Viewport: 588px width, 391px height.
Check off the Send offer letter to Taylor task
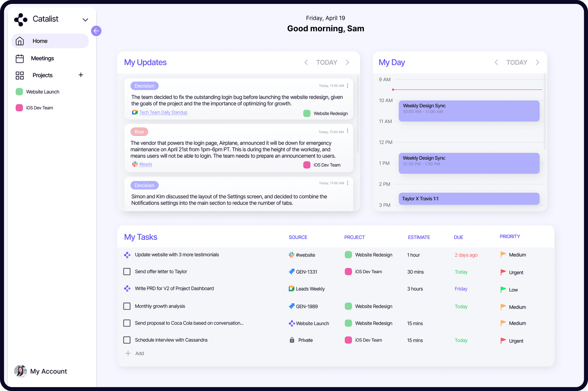click(x=127, y=272)
